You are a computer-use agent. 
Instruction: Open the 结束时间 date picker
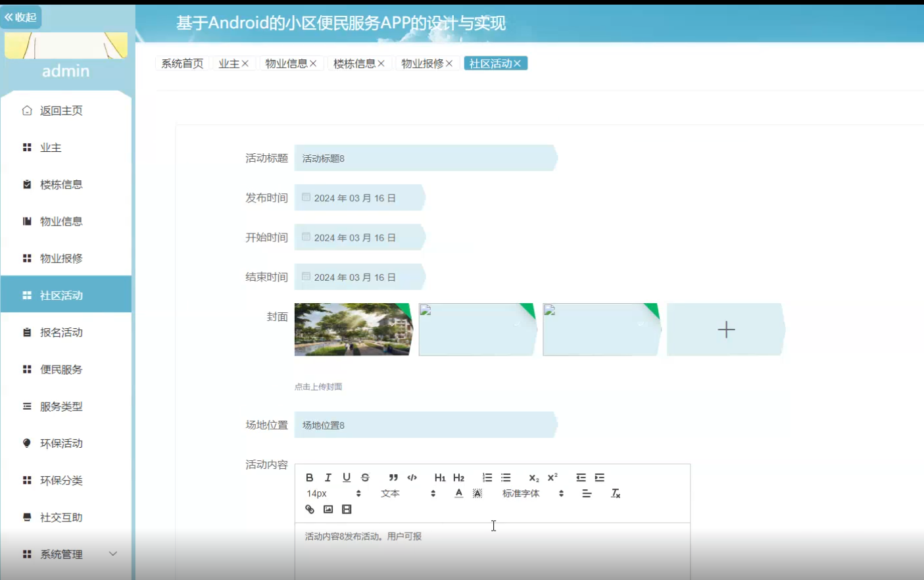(360, 277)
